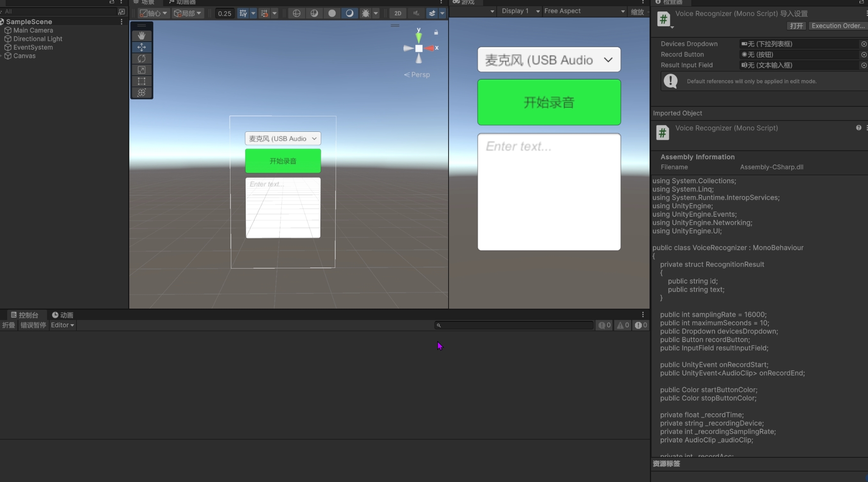868x482 pixels.
Task: Toggle scene effects (skybox, fog) icon
Action: [x=432, y=13]
